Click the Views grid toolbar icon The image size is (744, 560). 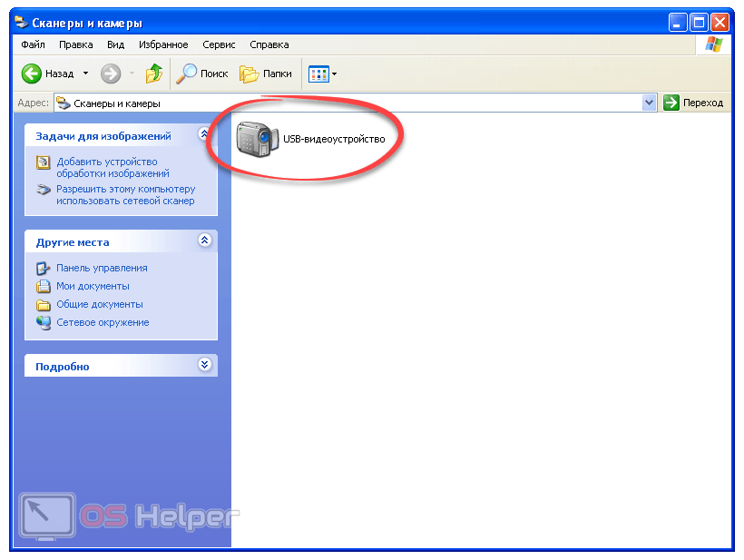coord(318,74)
